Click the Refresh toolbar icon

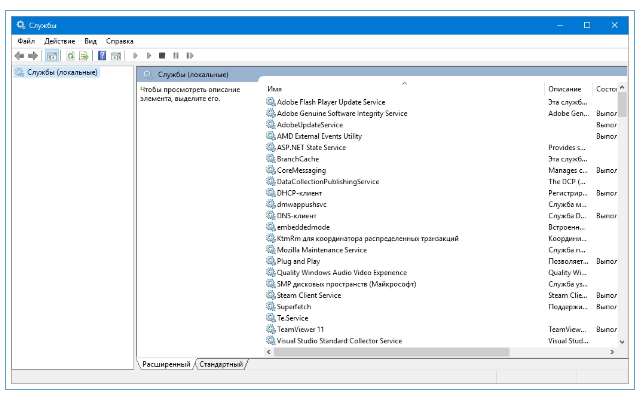(71, 56)
